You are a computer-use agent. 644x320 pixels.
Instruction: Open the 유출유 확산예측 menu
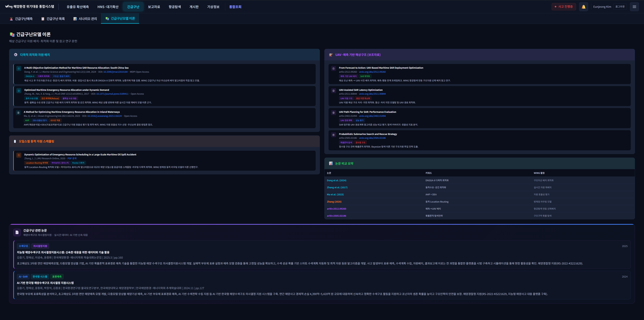[77, 7]
